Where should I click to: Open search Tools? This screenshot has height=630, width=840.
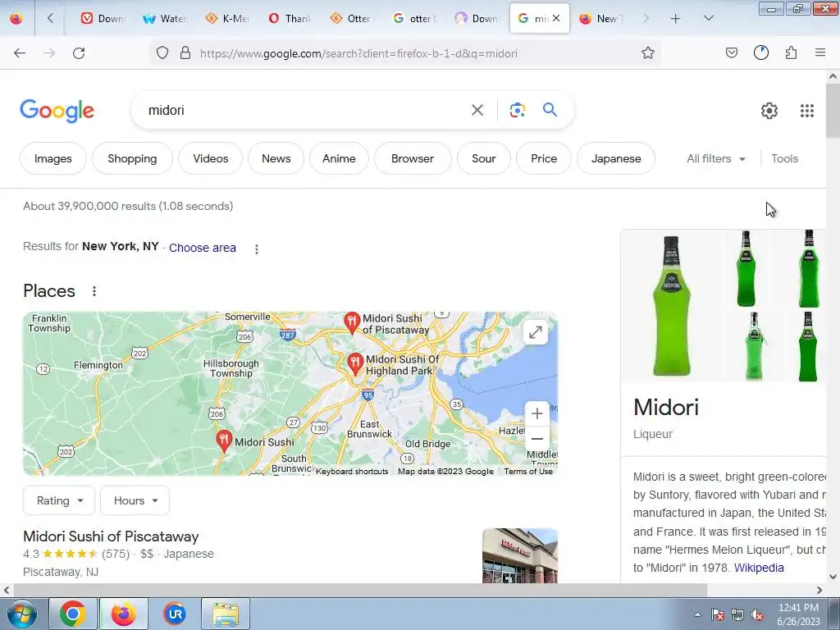point(785,158)
